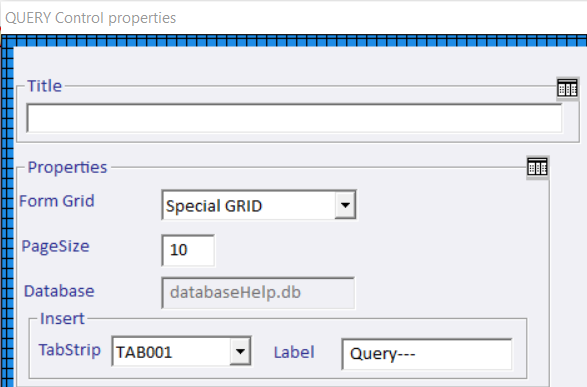587x387 pixels.
Task: Click the PageSize field showing 10
Action: point(188,250)
